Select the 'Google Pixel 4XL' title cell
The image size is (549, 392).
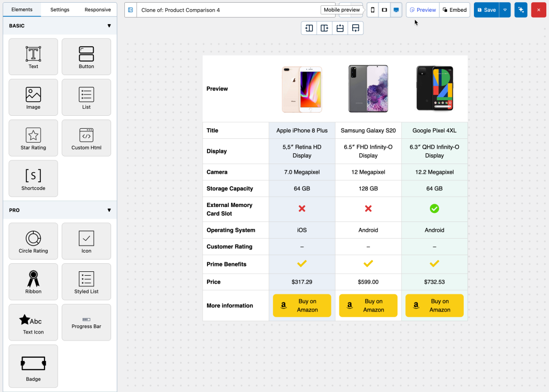coord(434,131)
